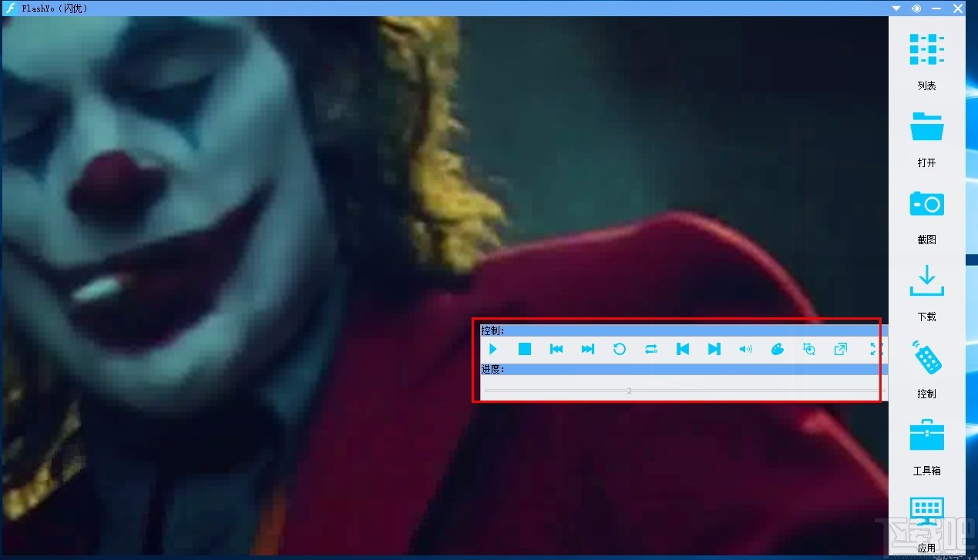The image size is (978, 560).
Task: Adjust volume with the speaker icon
Action: (746, 349)
